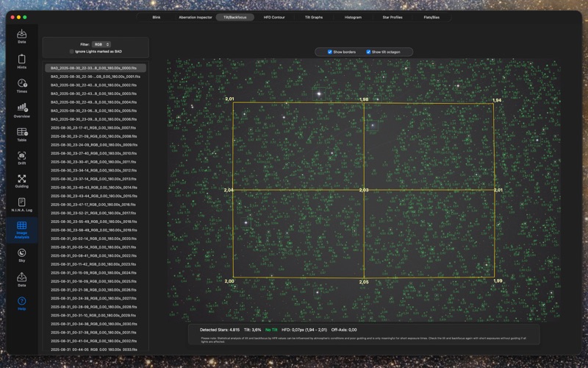
Task: Select file ending _0004.fits in list
Action: tap(96, 102)
